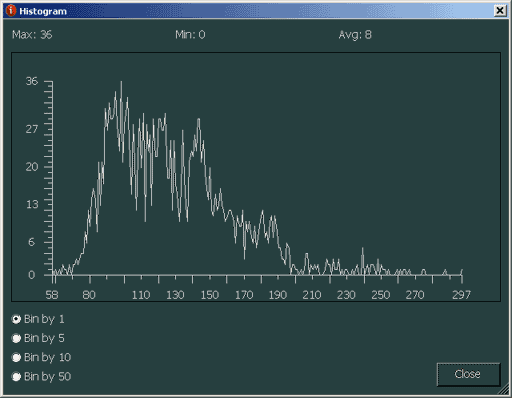Click the Max: 36 readout
The image size is (512, 398).
coord(32,35)
